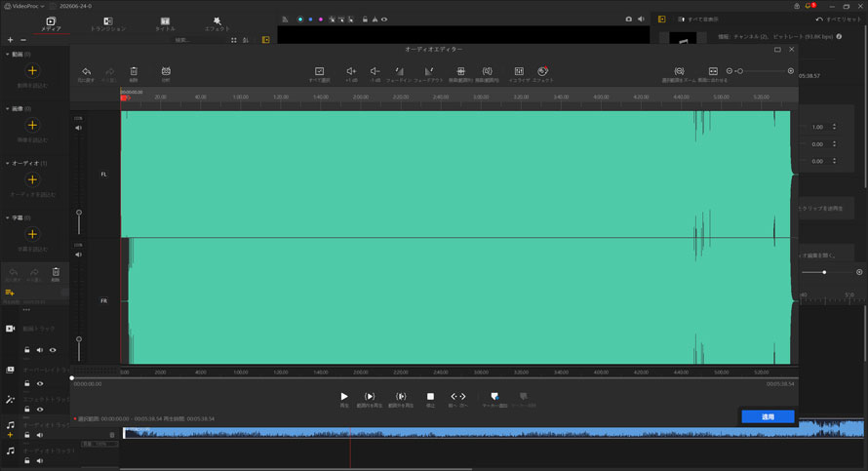This screenshot has width=868, height=471.
Task: Click the timeline delete trash icon
Action: [56, 272]
